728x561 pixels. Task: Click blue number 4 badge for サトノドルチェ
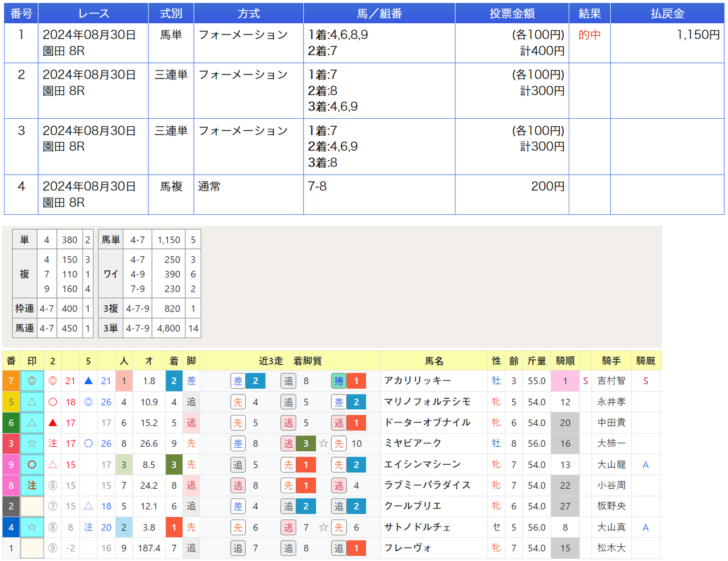point(11,527)
